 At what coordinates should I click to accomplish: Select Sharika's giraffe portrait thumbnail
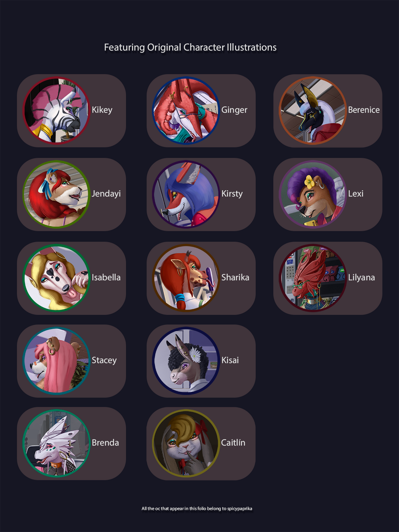coord(186,278)
